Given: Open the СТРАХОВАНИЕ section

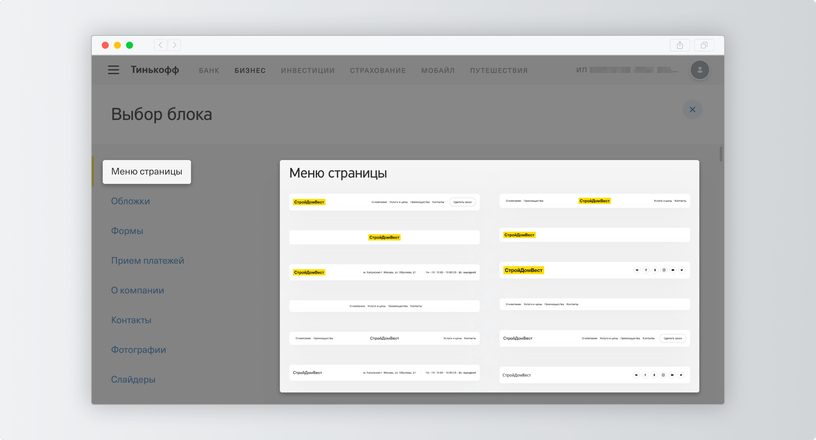Looking at the screenshot, I should pos(378,70).
